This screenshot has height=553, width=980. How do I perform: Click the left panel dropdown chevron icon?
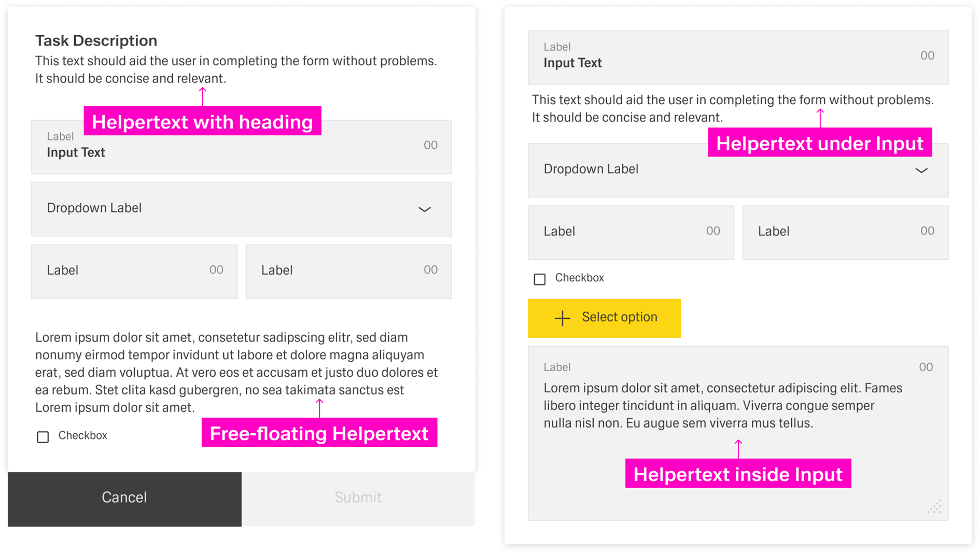(425, 209)
